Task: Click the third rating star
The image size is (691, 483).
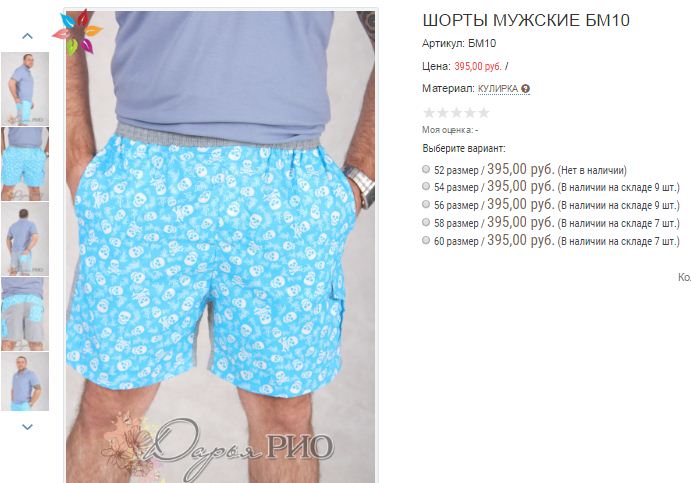Action: [457, 113]
